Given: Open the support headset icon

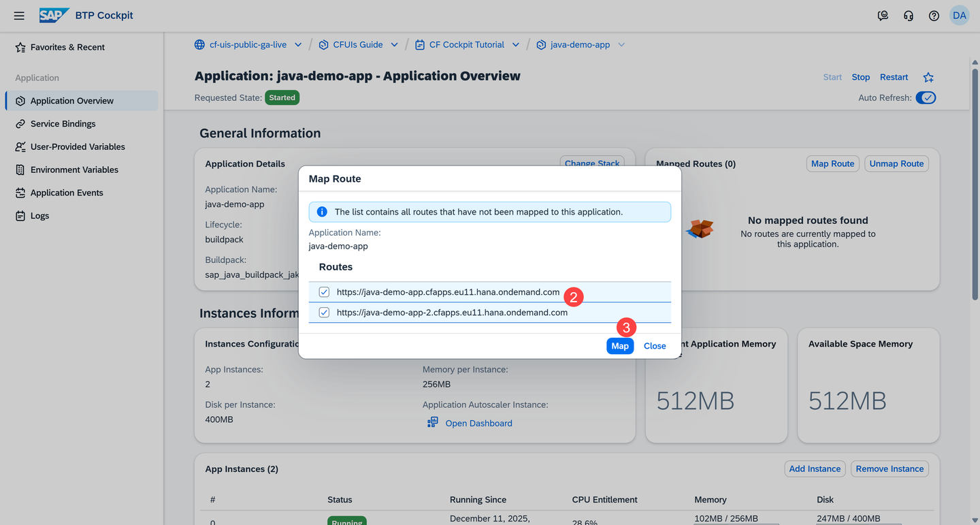Looking at the screenshot, I should [x=909, y=16].
